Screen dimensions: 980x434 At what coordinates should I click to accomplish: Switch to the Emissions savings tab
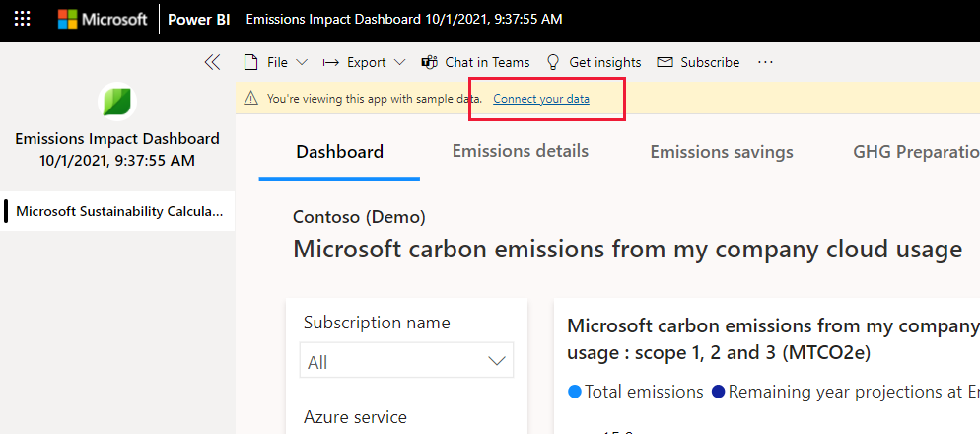[x=722, y=152]
